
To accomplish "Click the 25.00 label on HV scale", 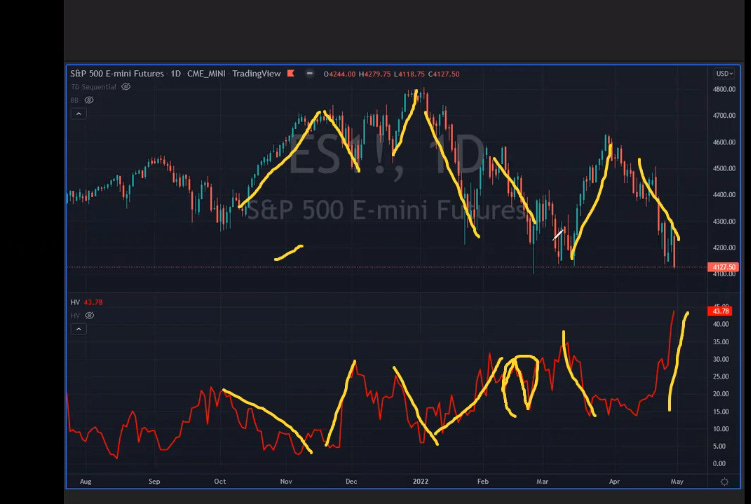I will [721, 376].
